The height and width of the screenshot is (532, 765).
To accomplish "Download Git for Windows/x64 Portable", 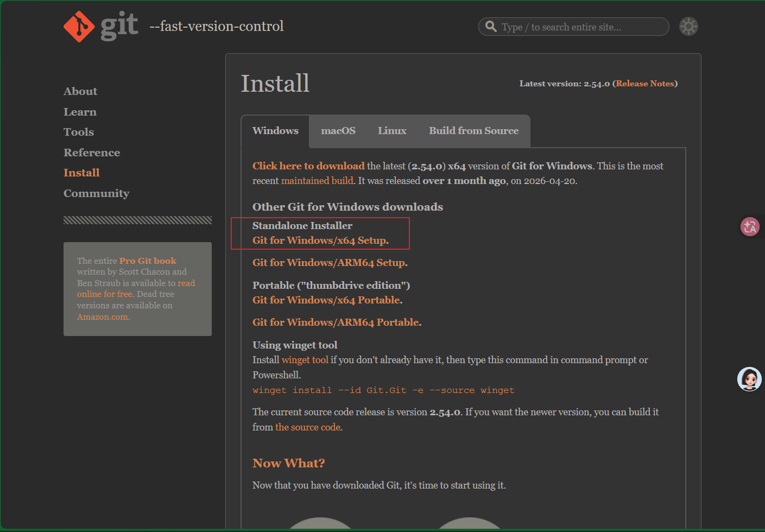I will pyautogui.click(x=327, y=300).
